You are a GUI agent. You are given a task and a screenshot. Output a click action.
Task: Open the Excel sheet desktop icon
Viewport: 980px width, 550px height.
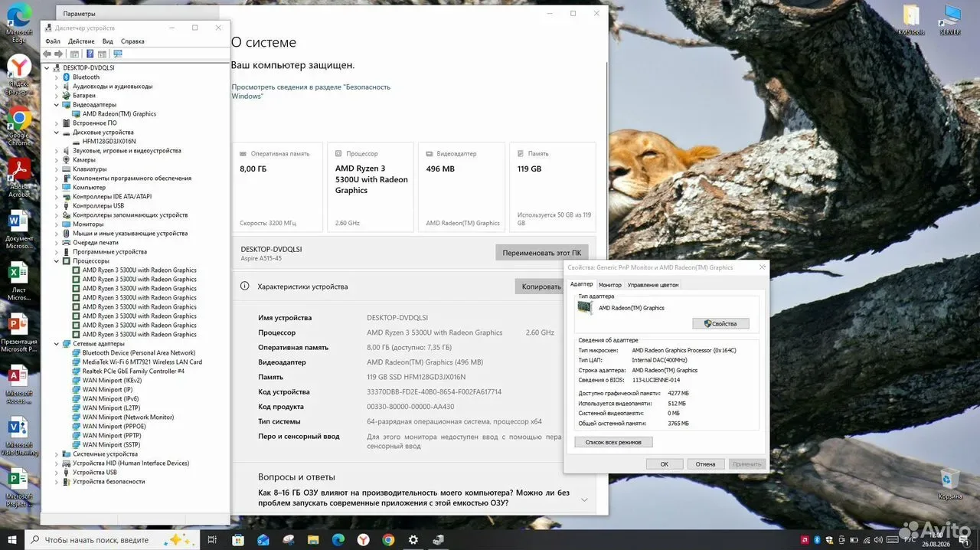pos(19,280)
